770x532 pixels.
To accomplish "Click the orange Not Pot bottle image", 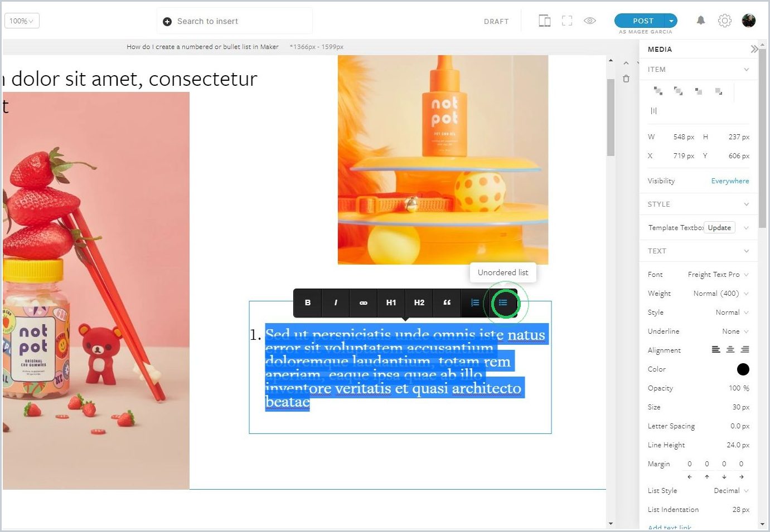I will 443,159.
